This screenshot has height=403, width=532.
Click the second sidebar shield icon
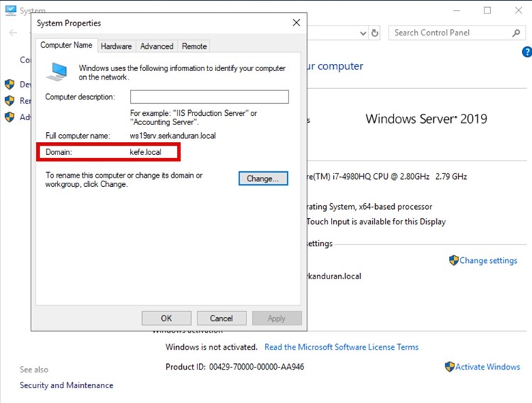click(x=10, y=100)
